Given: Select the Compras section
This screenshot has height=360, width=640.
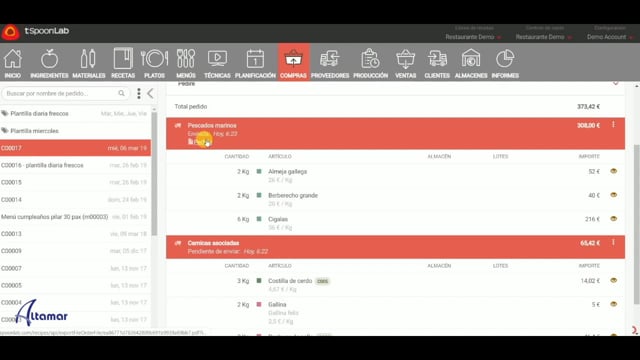Looking at the screenshot, I should (293, 62).
